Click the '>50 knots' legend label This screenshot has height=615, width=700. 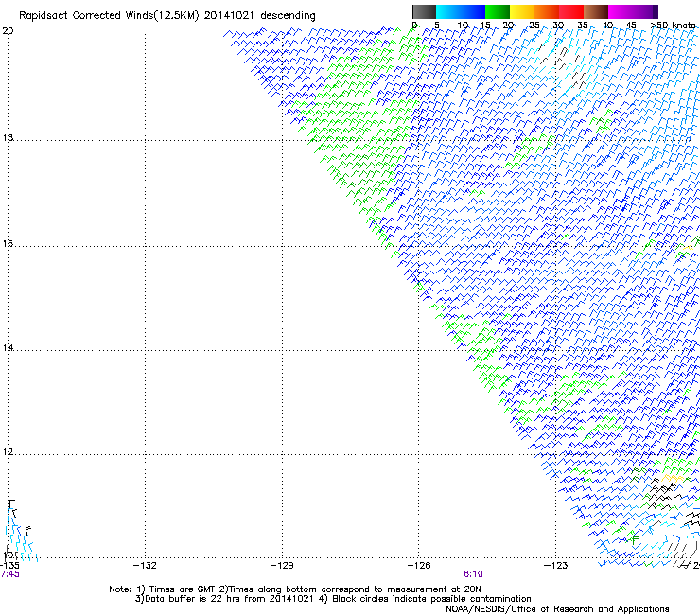[x=674, y=25]
